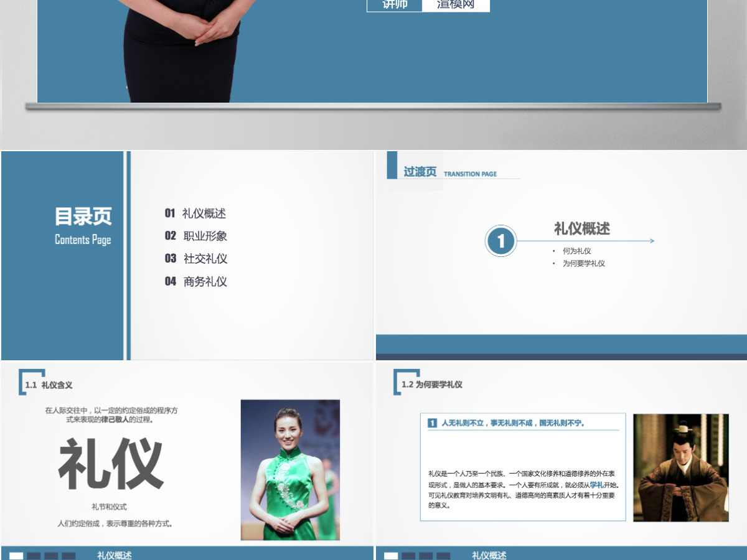Click the Contents Page subtitle

tap(83, 240)
